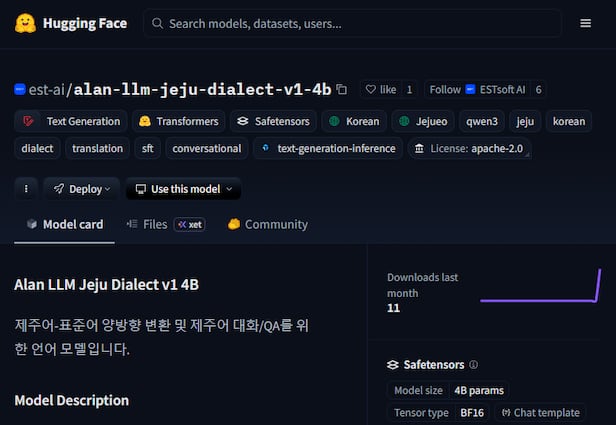The height and width of the screenshot is (425, 616).
Task: Click the Hugging Face logo icon
Action: click(25, 23)
